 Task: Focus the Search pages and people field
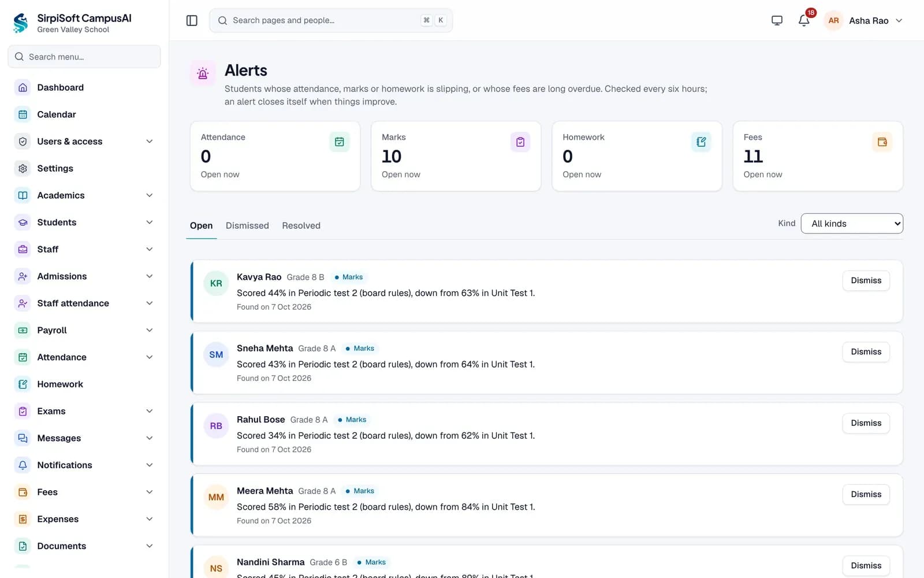click(x=331, y=20)
